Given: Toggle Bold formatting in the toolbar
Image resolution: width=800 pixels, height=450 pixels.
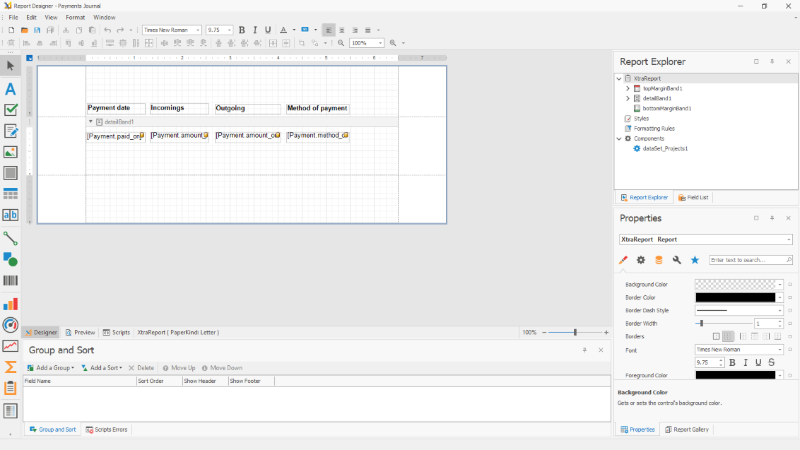Looking at the screenshot, I should click(x=242, y=30).
